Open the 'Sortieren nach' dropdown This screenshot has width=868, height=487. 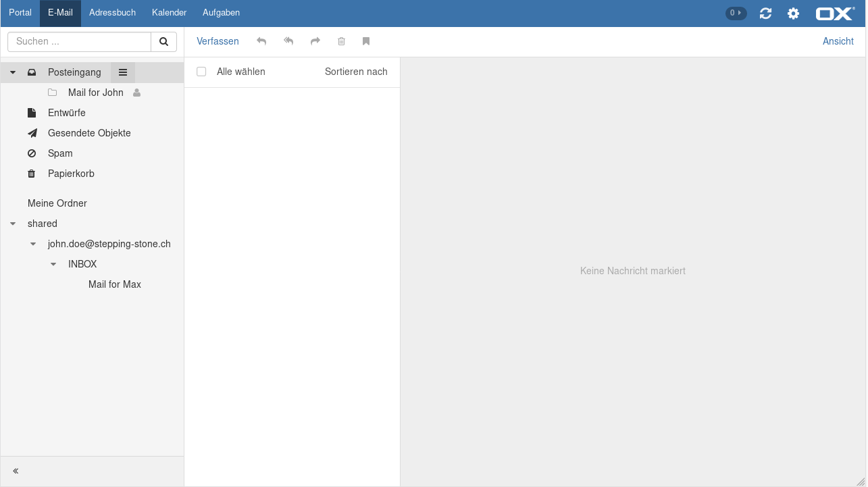(356, 72)
